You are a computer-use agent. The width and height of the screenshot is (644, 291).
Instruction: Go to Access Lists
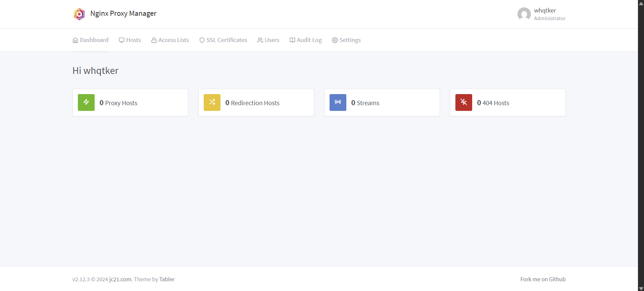[x=170, y=40]
